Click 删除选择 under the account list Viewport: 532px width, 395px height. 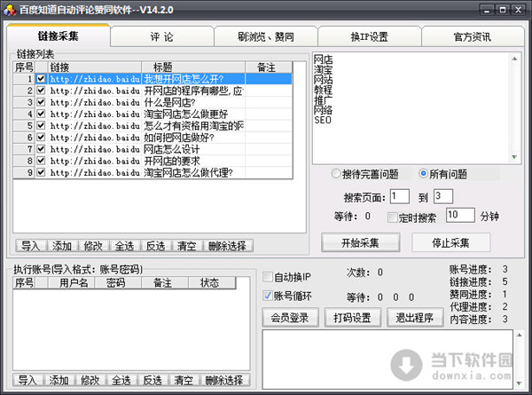[224, 380]
